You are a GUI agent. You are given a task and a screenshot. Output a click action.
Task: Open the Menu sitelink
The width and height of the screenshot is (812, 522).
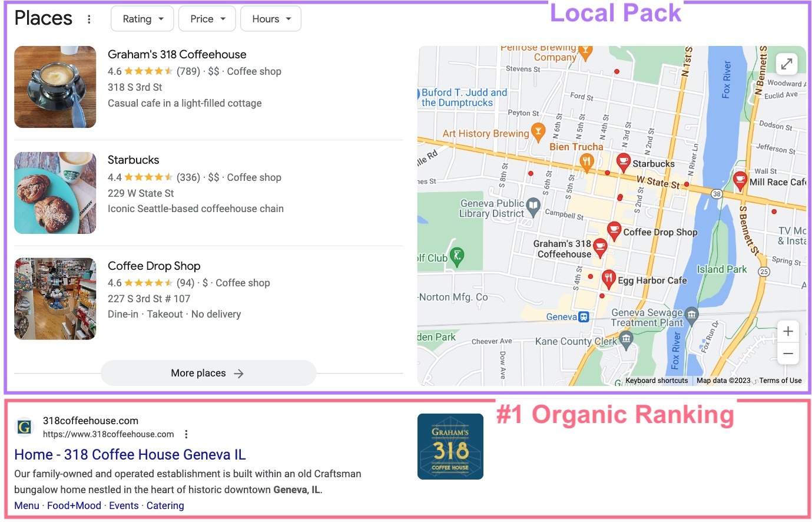coord(26,506)
